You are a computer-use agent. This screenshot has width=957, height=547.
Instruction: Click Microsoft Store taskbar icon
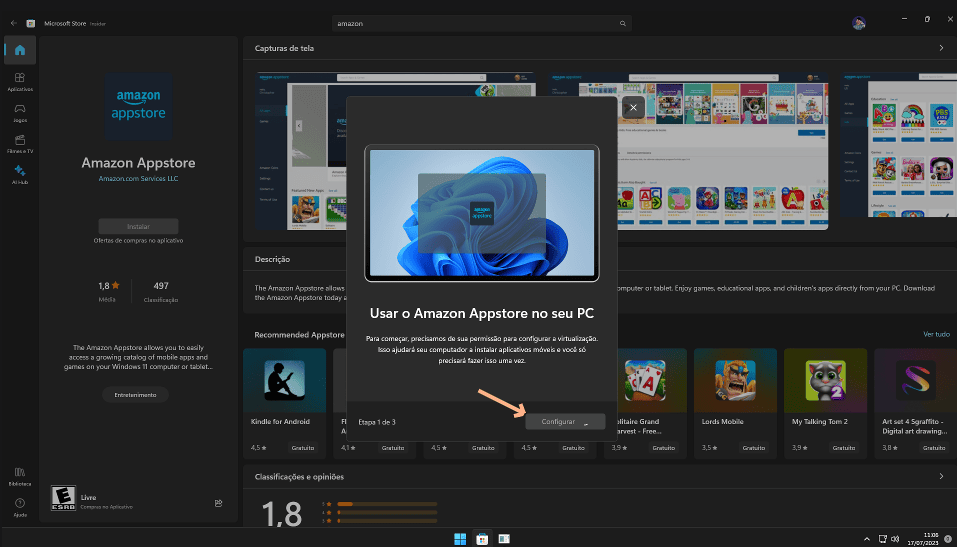(x=482, y=538)
